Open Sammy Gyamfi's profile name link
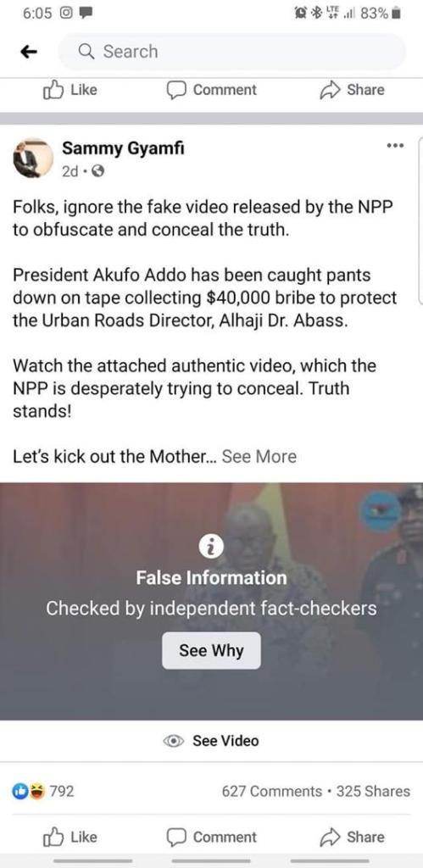Image resolution: width=423 pixels, height=868 pixels. point(123,148)
